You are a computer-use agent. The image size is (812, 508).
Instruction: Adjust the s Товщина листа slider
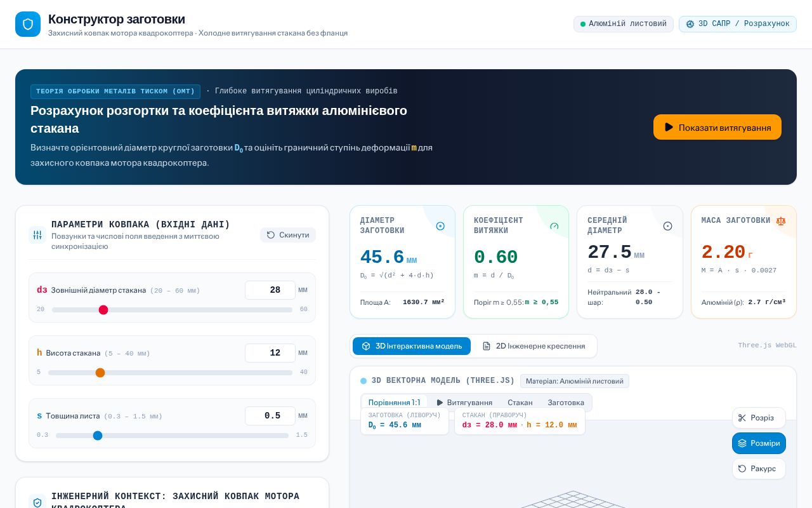pos(172,436)
